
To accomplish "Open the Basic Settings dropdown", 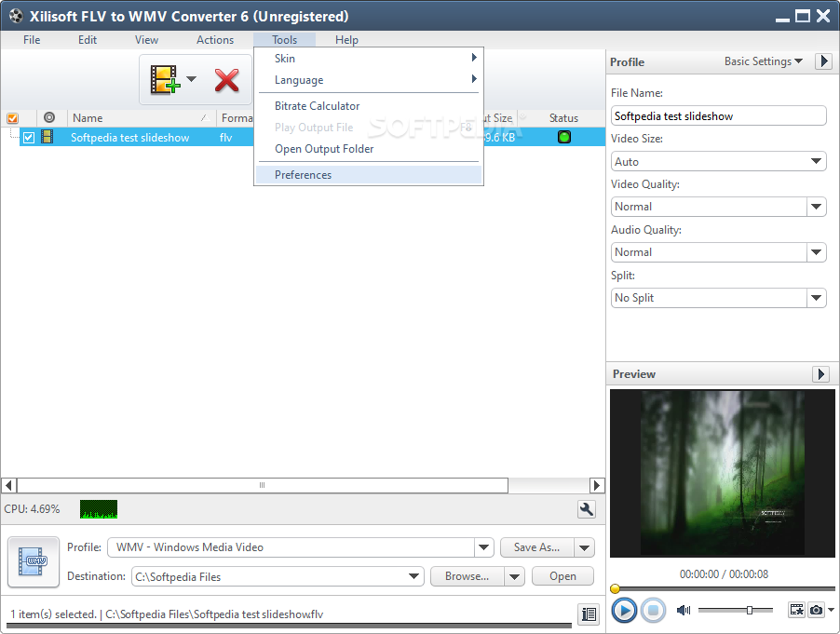I will click(x=764, y=61).
